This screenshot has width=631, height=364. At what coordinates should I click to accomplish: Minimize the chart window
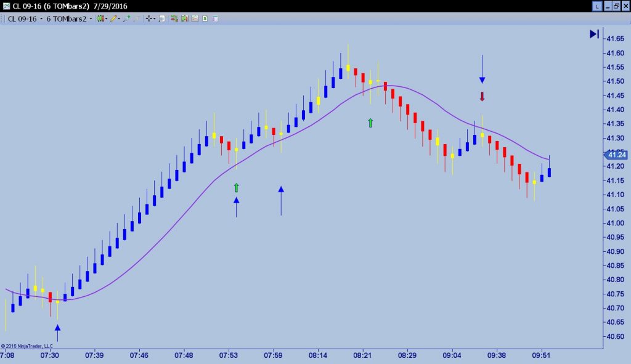(x=608, y=6)
